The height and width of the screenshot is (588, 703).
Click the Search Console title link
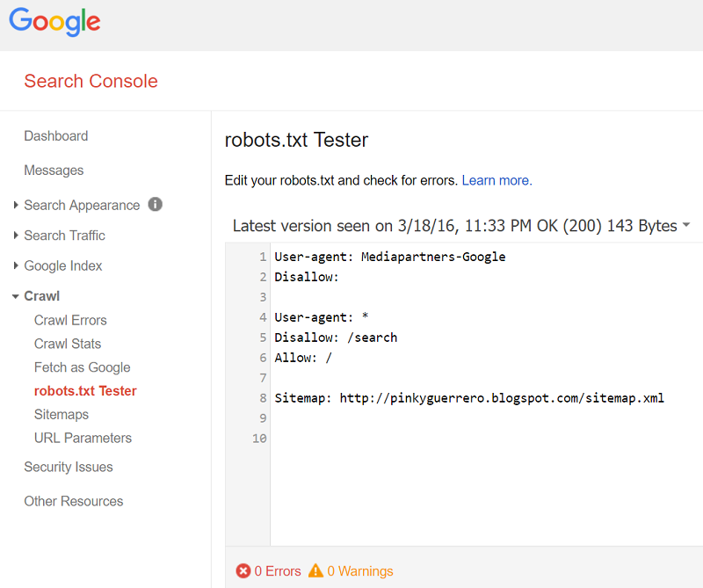(91, 82)
